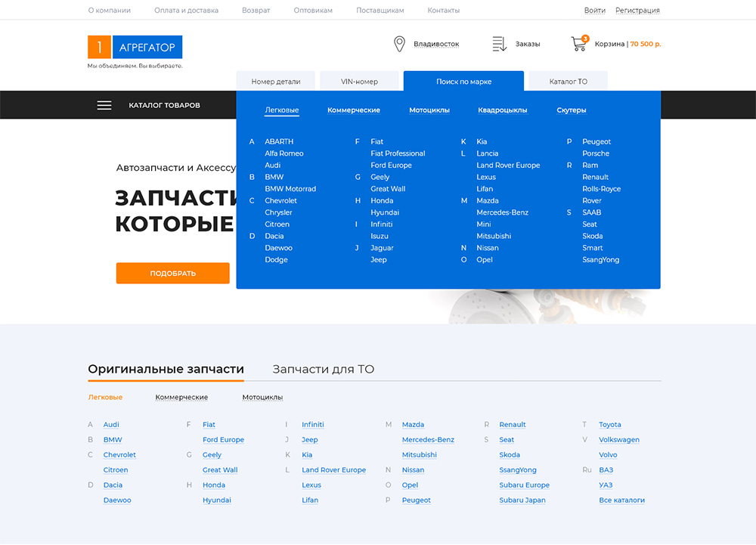Choose Легковые in the blue panel
The width and height of the screenshot is (756, 545).
point(282,110)
